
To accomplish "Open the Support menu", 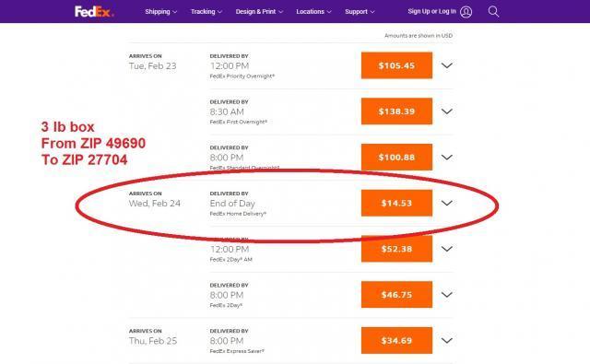I will click(x=360, y=12).
